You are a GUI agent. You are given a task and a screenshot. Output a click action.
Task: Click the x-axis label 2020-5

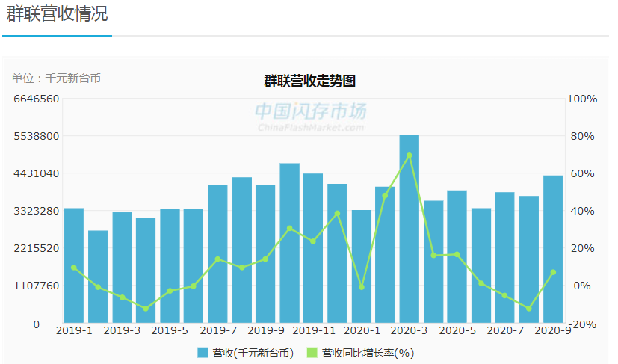[457, 330]
